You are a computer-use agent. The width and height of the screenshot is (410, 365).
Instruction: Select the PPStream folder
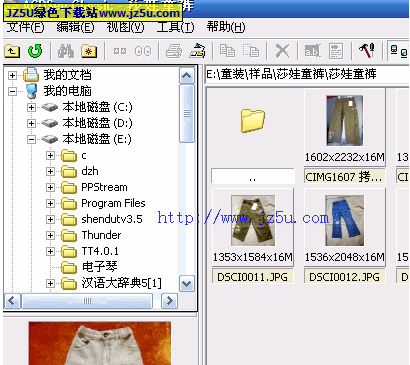(104, 187)
